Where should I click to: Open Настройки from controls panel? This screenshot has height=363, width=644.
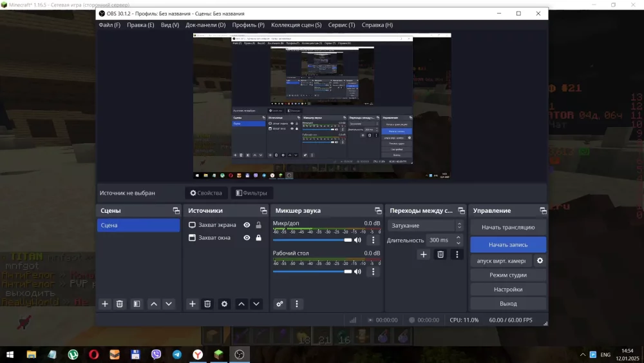click(x=508, y=289)
